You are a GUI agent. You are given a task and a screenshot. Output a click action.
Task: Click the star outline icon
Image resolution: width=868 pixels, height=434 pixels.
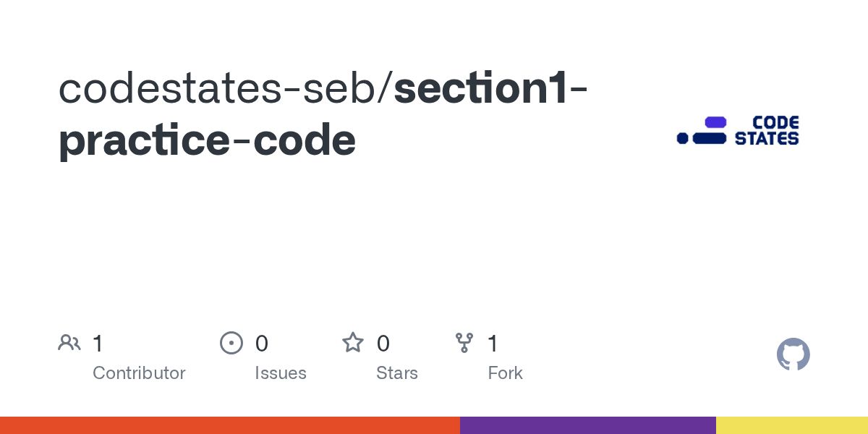point(352,342)
